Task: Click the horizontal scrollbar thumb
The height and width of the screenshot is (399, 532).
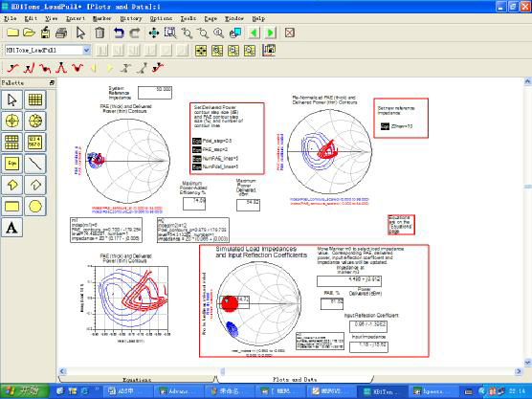Action: pyautogui.click(x=223, y=371)
